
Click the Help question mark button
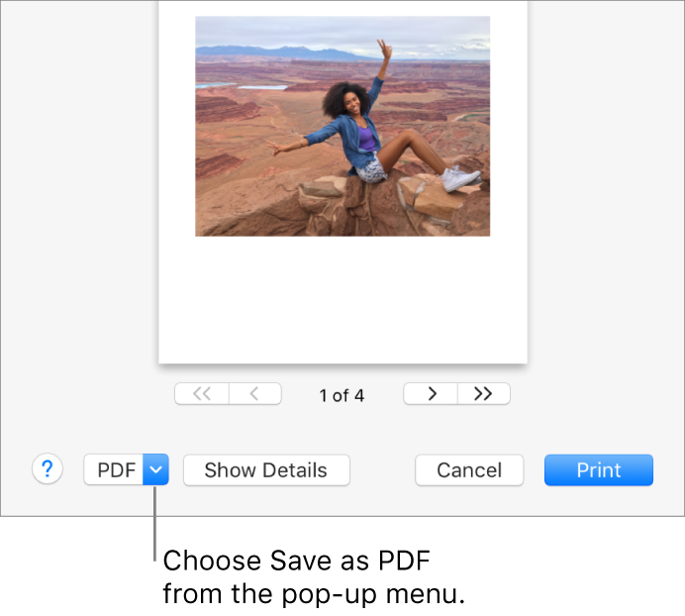[x=48, y=469]
